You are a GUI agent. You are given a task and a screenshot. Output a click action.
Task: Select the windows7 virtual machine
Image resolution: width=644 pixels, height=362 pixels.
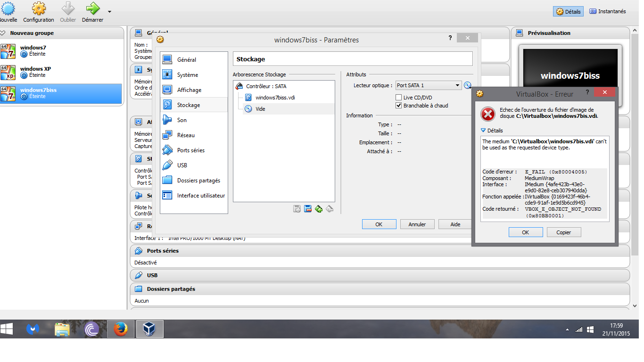[x=61, y=51]
